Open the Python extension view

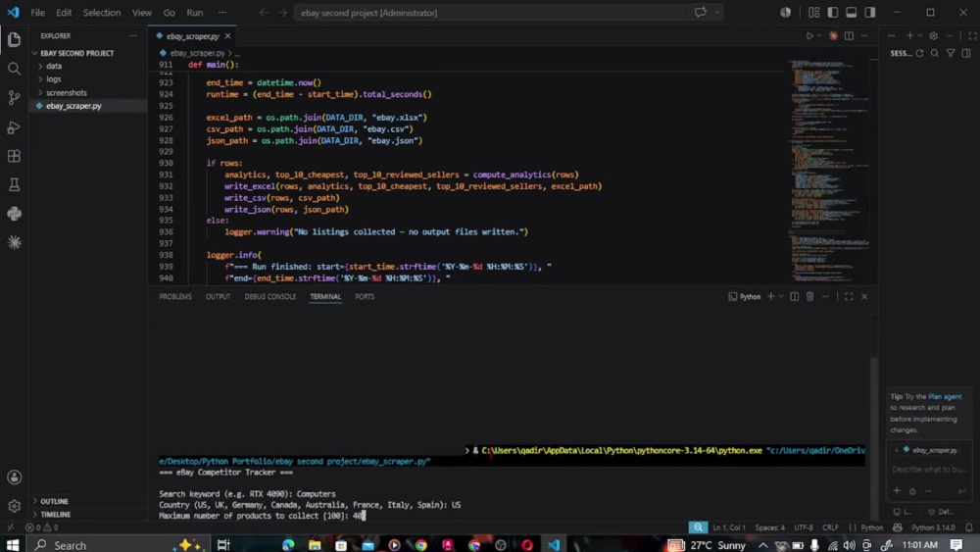pyautogui.click(x=14, y=214)
